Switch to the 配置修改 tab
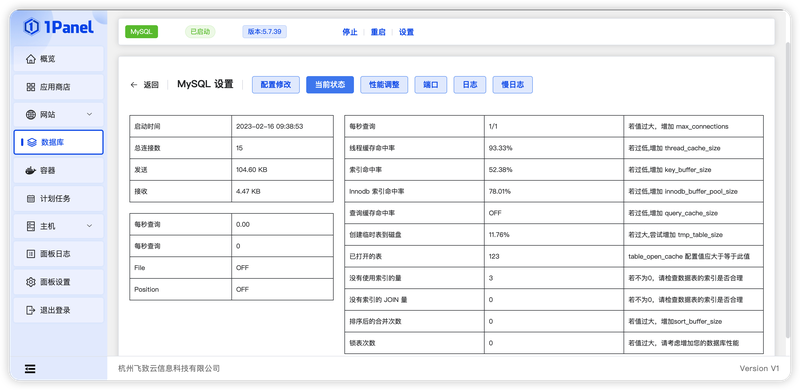 point(276,85)
